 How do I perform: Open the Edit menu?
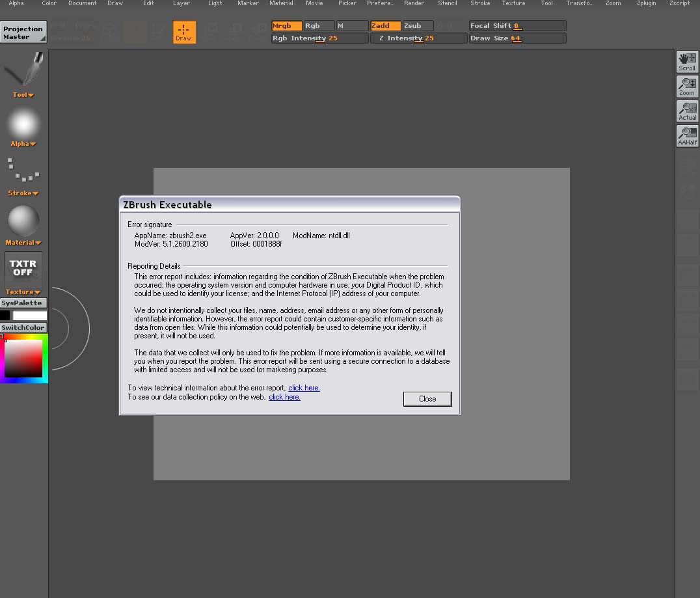click(149, 3)
